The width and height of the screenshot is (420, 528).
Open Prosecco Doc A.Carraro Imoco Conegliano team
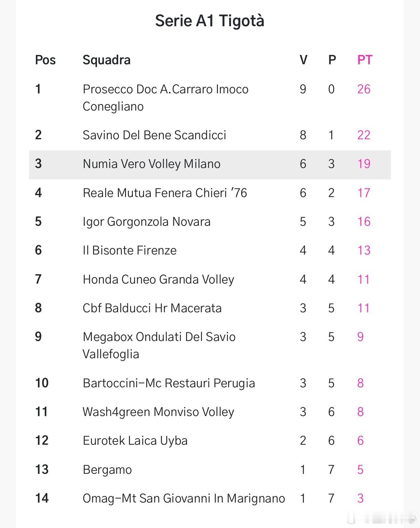tap(165, 97)
